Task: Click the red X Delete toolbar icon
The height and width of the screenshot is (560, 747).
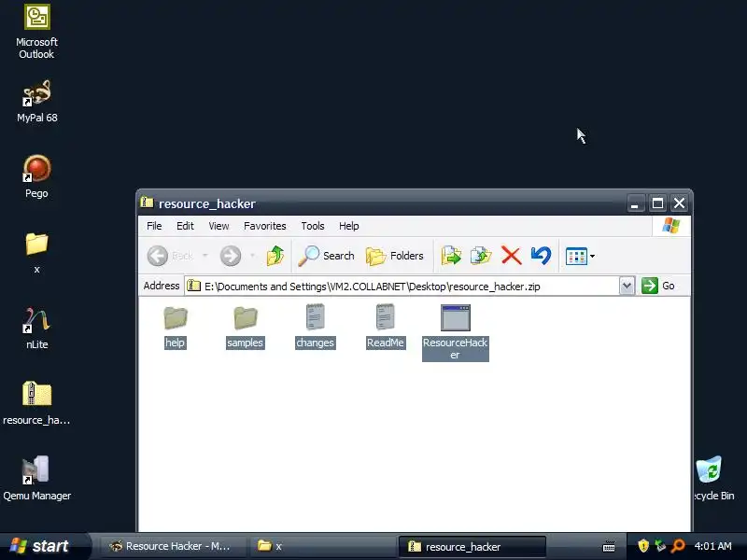Action: 511,256
